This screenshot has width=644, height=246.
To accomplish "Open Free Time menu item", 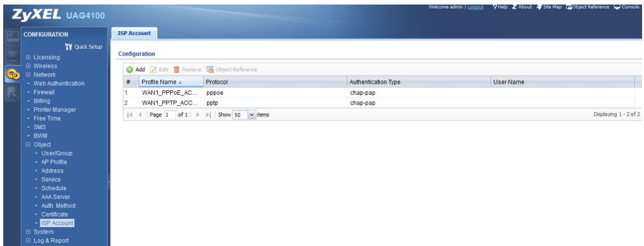I will [x=47, y=118].
